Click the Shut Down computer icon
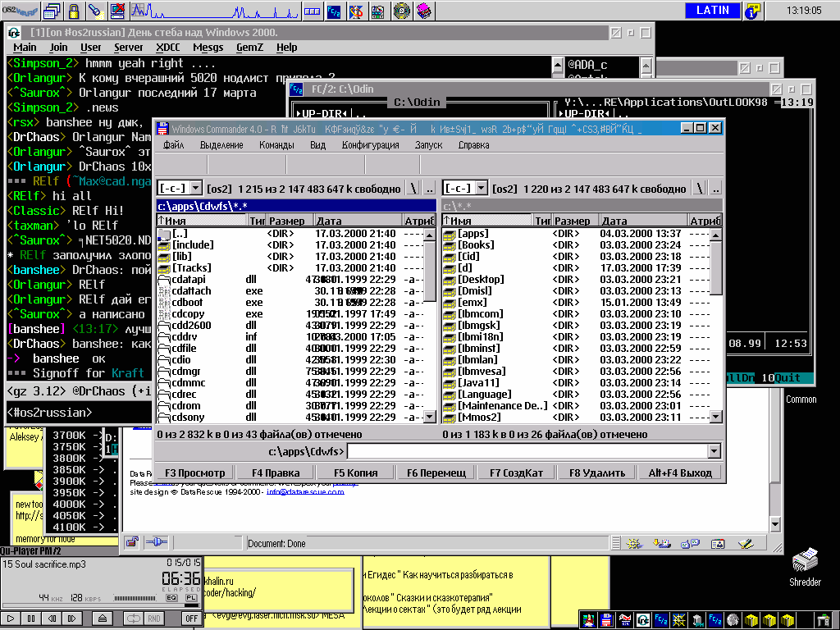The height and width of the screenshot is (630, 840). (118, 11)
